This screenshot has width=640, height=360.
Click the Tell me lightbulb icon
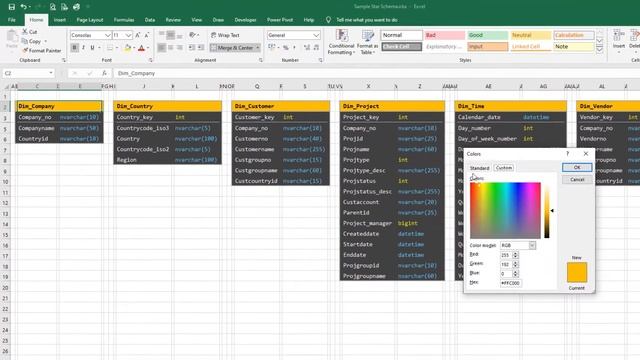(x=328, y=20)
